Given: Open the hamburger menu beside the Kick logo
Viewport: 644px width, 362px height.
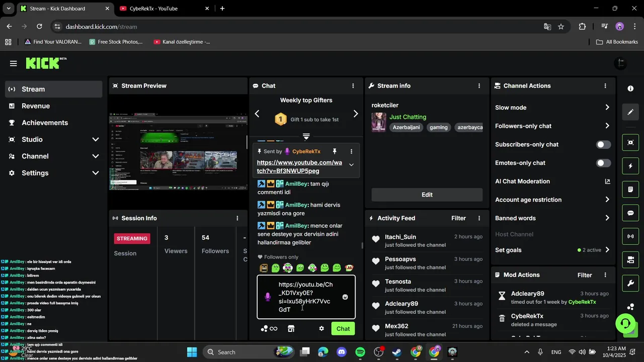Looking at the screenshot, I should tap(13, 63).
